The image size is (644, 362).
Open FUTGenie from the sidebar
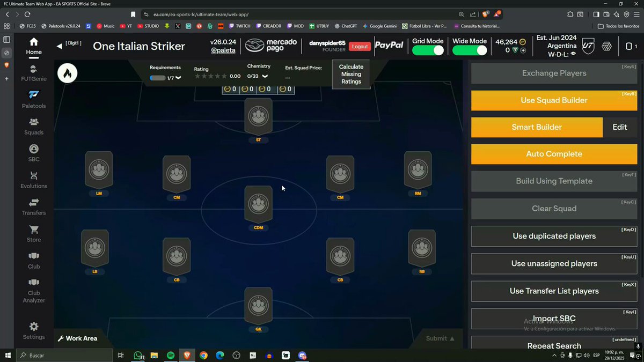[x=34, y=73]
